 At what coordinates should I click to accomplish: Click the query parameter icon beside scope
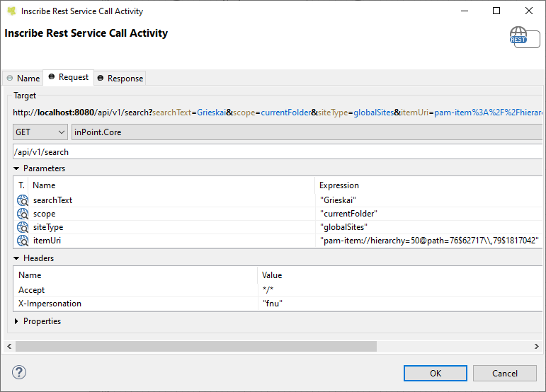point(23,214)
